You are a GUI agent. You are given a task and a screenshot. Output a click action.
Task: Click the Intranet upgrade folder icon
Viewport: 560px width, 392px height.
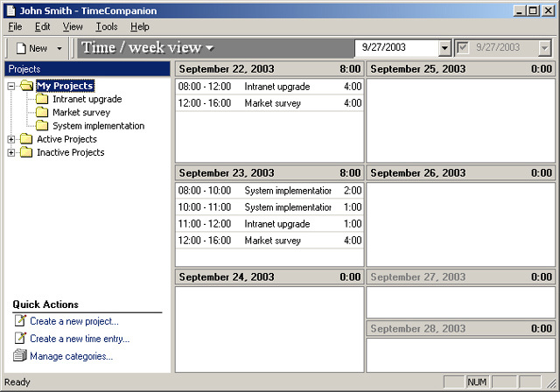click(42, 100)
